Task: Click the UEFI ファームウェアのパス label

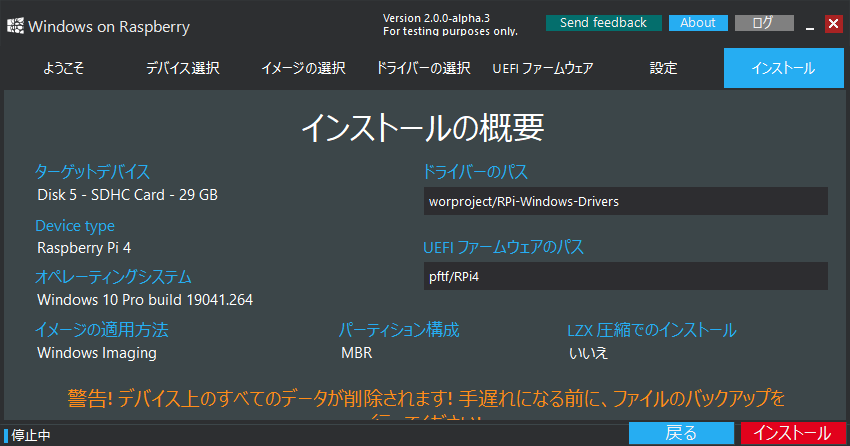Action: [503, 247]
